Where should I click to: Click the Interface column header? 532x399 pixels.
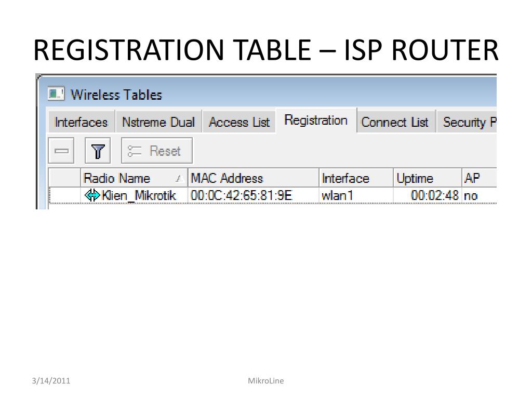pyautogui.click(x=356, y=178)
